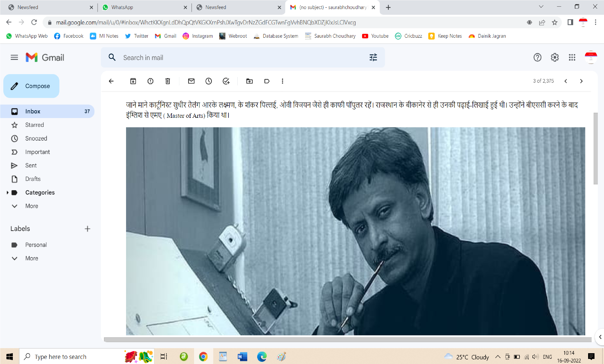Open the Dainik Jagran bookmark
The width and height of the screenshot is (604, 364).
click(487, 36)
